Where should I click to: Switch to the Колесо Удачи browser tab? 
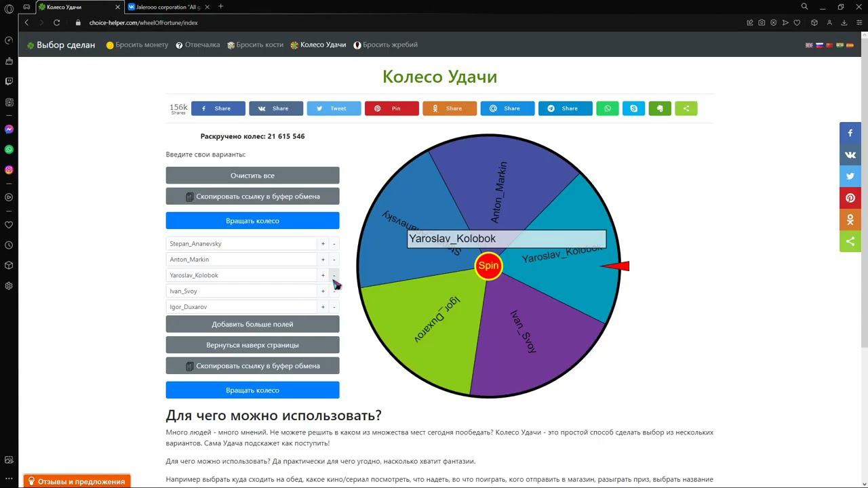[x=79, y=7]
